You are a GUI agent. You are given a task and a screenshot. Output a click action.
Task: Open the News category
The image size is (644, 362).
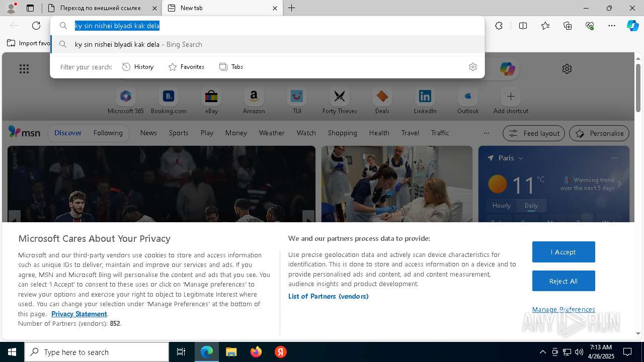(148, 133)
